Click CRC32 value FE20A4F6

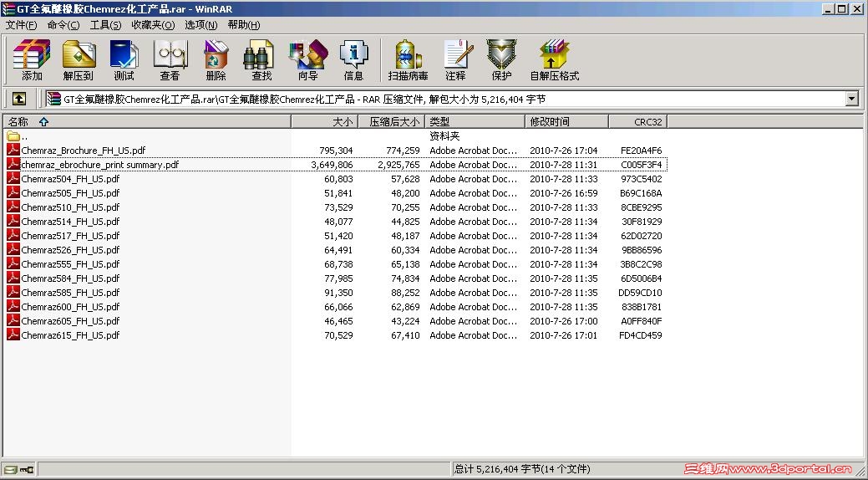point(641,151)
